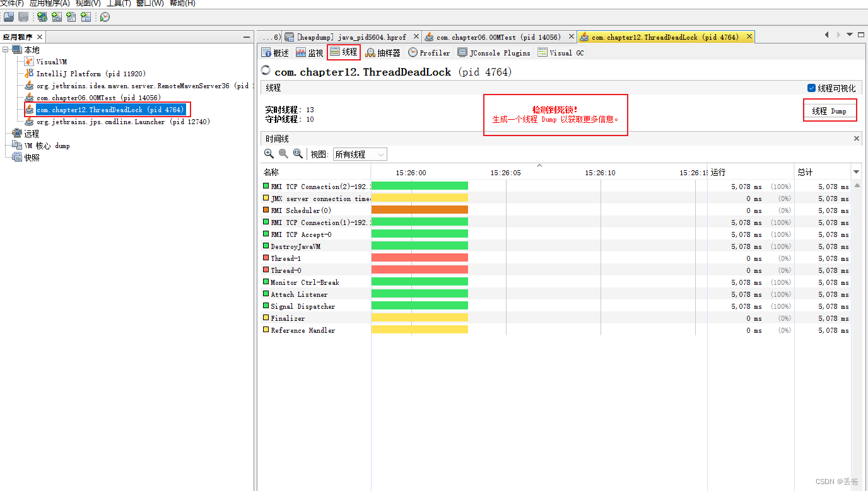The image size is (868, 491).
Task: Select VisualVM in the applications tree
Action: coord(51,62)
